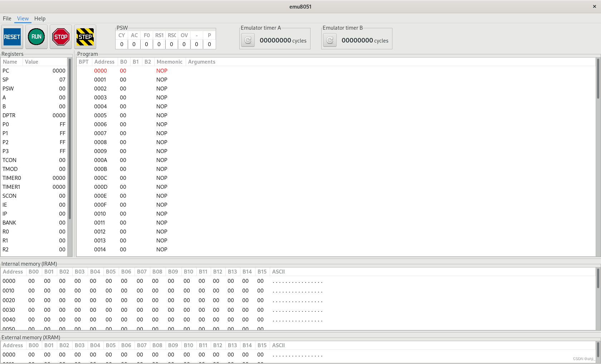Screen dimensions: 601x364
Task: Select IRAM row address 0000
Action: point(298,281)
